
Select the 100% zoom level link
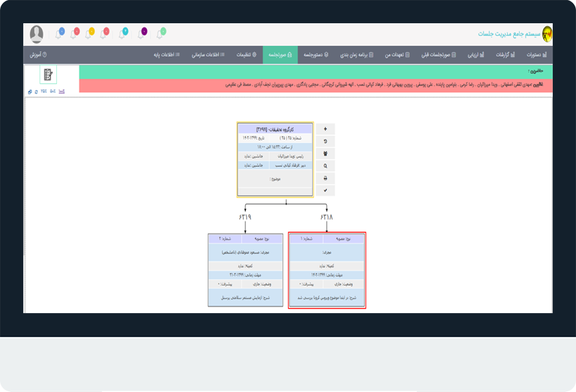click(x=61, y=91)
